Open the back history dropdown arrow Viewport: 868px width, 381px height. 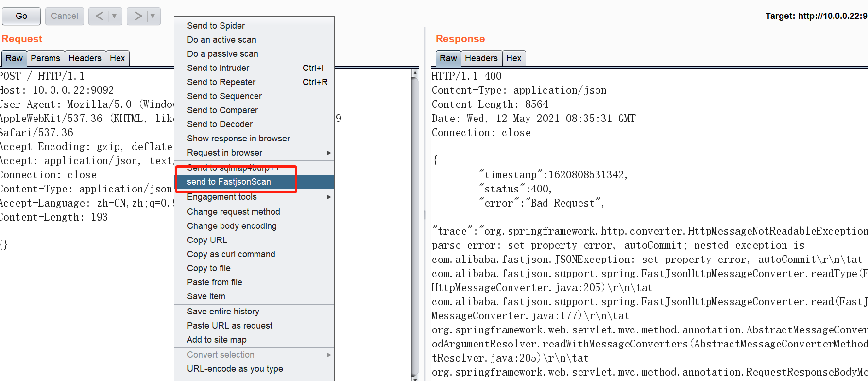pyautogui.click(x=115, y=16)
